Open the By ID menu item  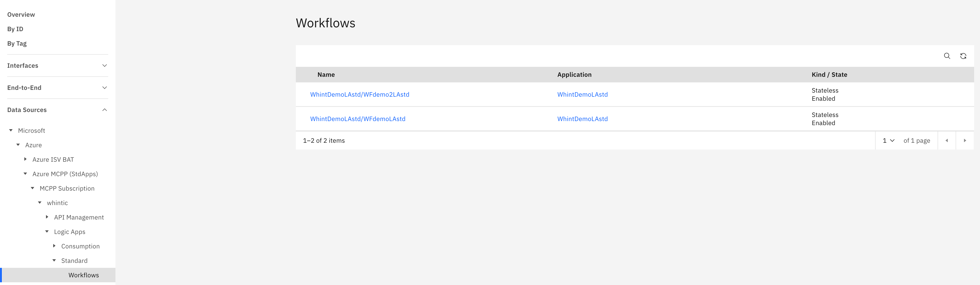(15, 29)
